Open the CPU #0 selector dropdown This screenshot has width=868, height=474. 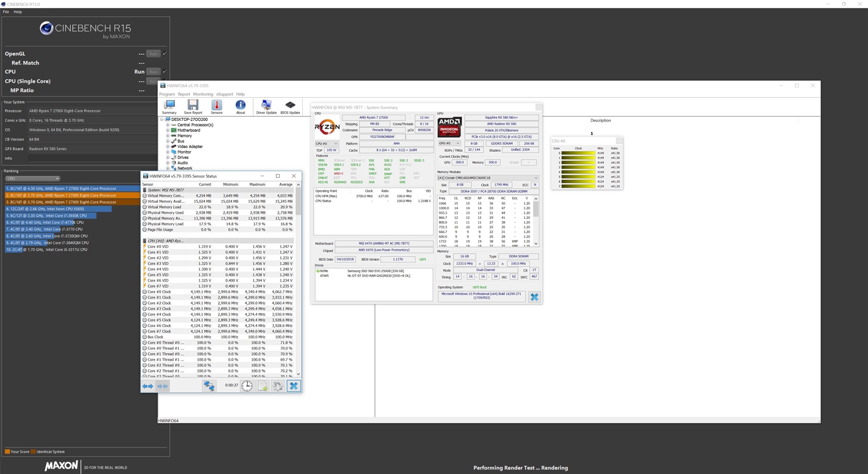[327, 144]
